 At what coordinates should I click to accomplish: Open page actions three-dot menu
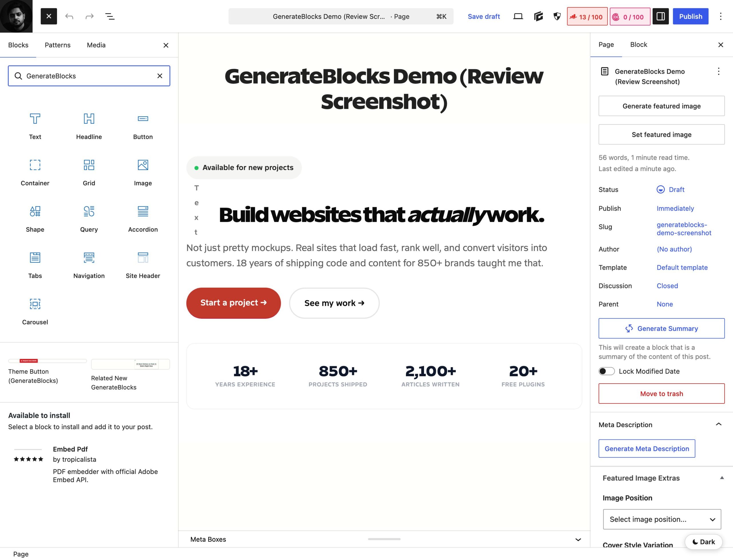(718, 71)
